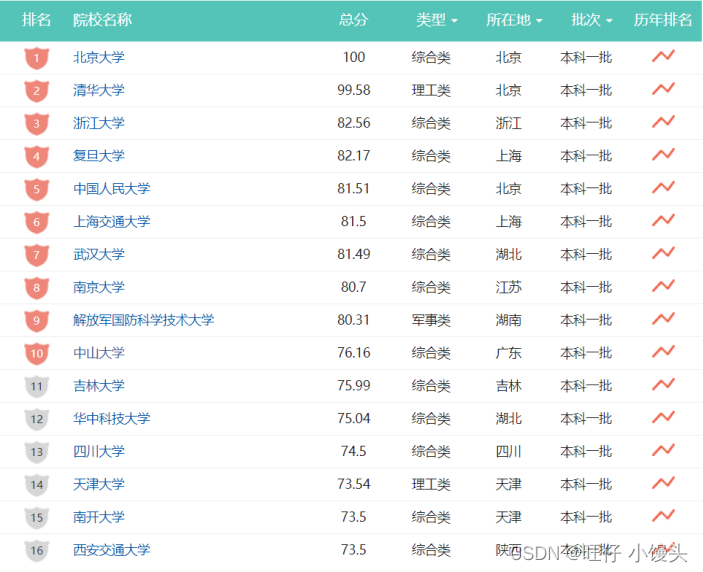Click the rank 2 red shield badge
The image size is (703, 572).
[x=37, y=91]
